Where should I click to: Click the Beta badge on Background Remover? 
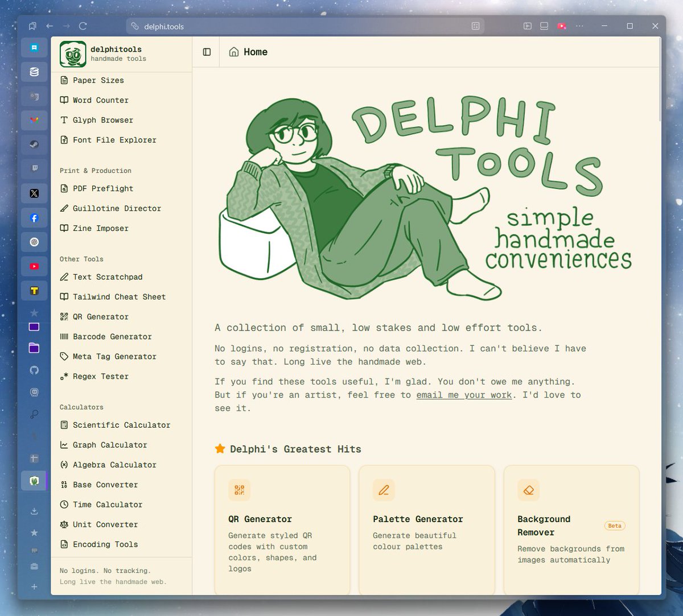tap(615, 526)
